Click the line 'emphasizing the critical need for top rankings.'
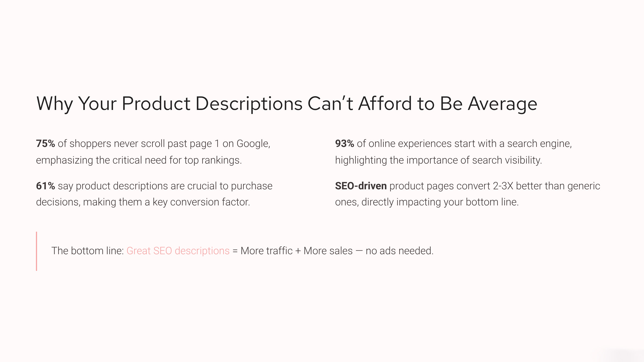Image resolution: width=644 pixels, height=362 pixels. [x=139, y=160]
